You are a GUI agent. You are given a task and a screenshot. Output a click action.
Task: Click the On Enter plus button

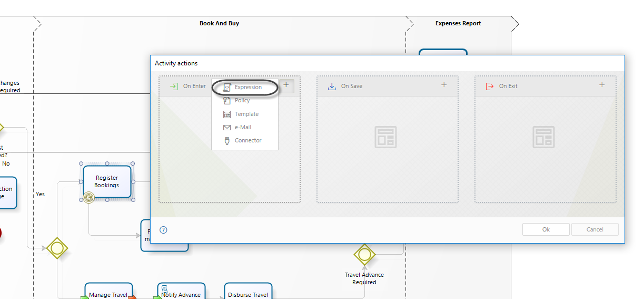click(286, 85)
